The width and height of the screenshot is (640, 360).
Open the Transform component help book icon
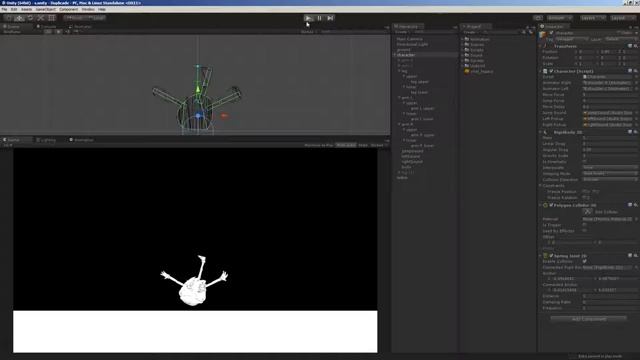point(630,46)
